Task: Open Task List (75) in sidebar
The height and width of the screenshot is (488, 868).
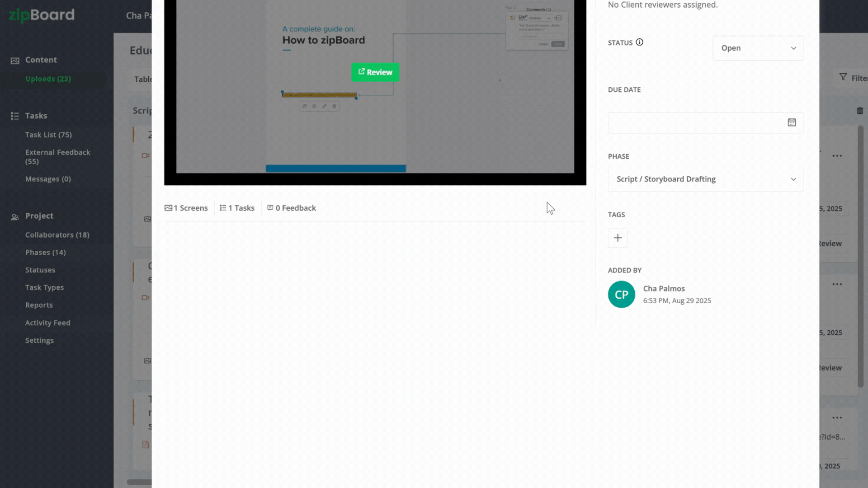Action: point(48,135)
